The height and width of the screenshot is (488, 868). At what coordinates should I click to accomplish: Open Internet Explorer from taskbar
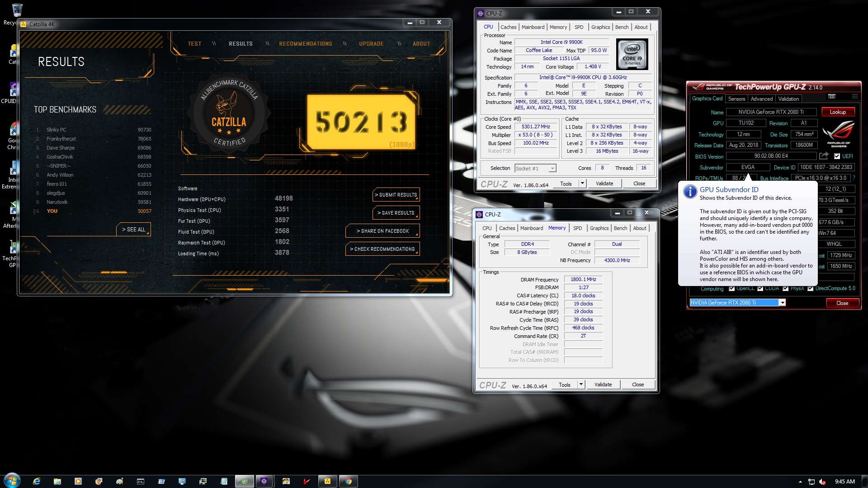click(x=37, y=481)
